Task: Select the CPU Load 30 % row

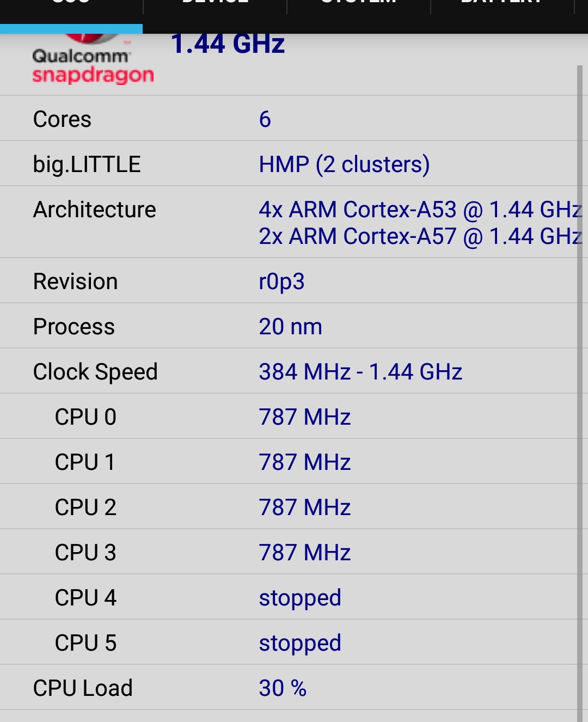Action: 289,688
